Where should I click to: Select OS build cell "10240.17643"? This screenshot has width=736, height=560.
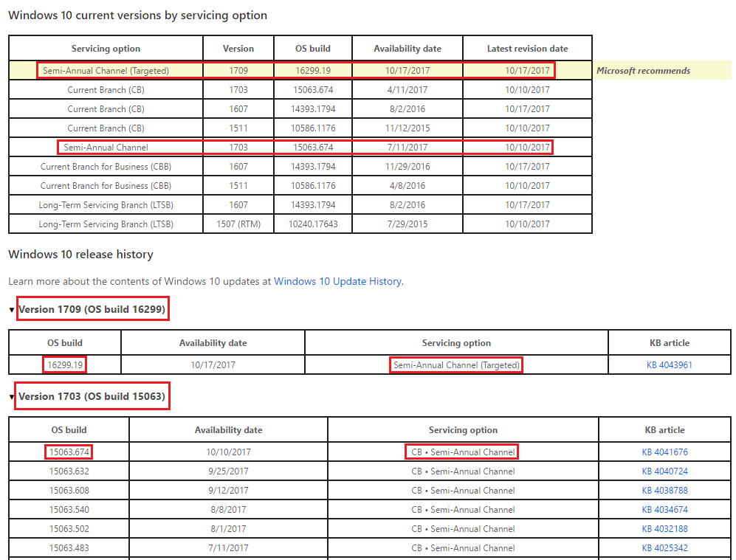313,224
